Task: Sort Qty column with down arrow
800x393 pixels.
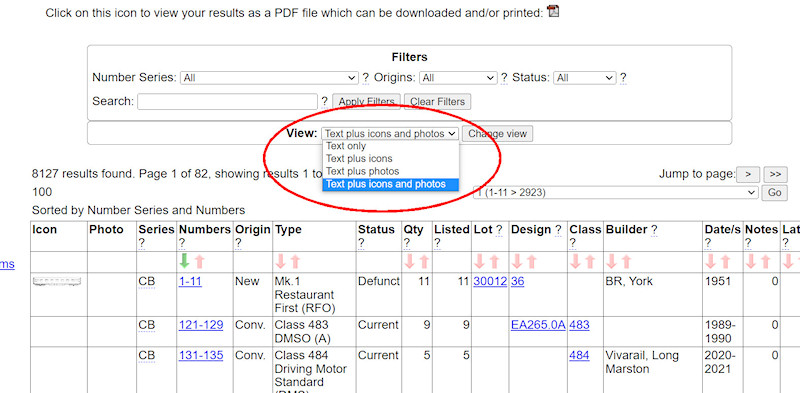Action: (x=409, y=262)
